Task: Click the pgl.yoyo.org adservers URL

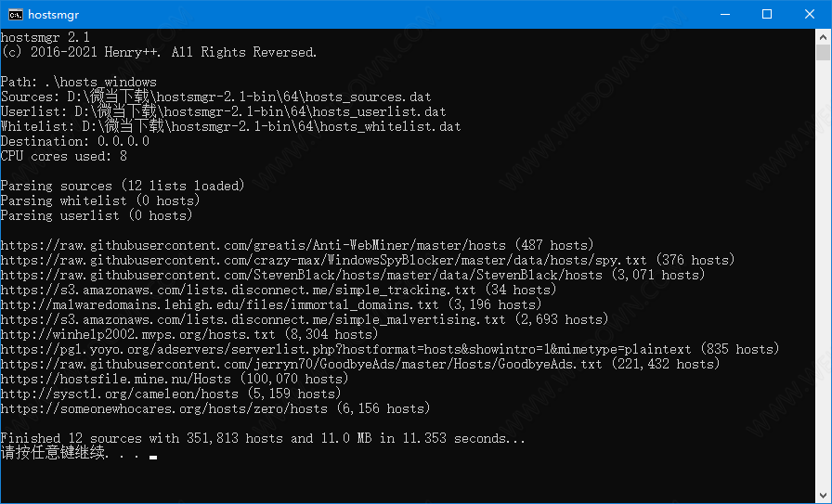Action: point(346,349)
